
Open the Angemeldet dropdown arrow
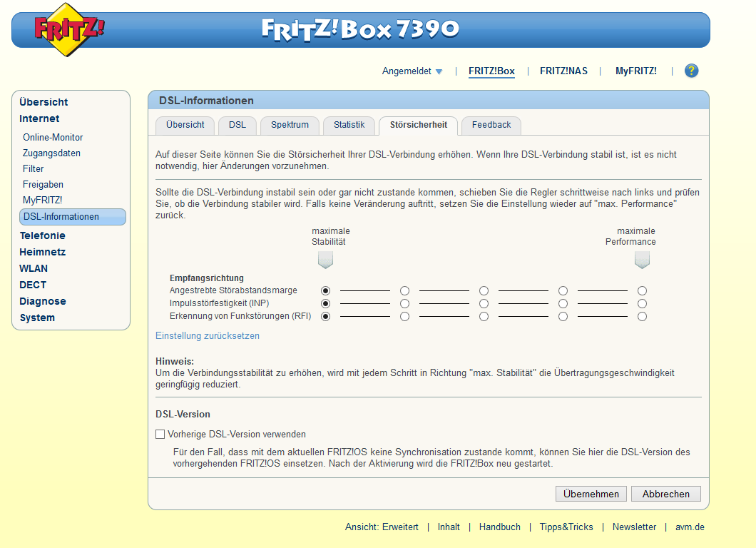tap(439, 71)
